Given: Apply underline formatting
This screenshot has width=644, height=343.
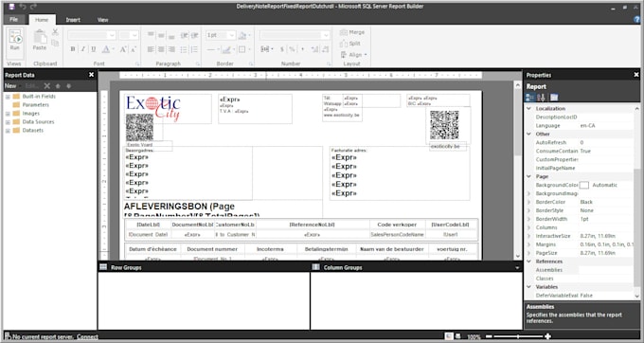Looking at the screenshot, I should [93, 49].
